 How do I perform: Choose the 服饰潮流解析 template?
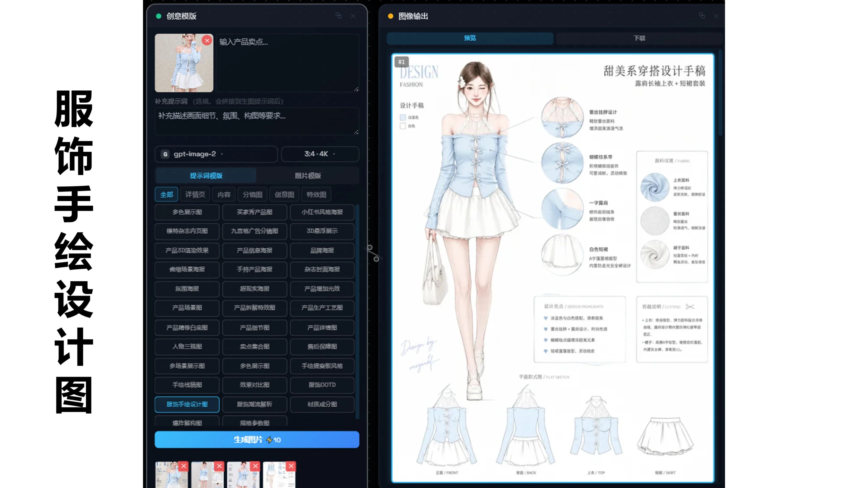[x=254, y=404]
